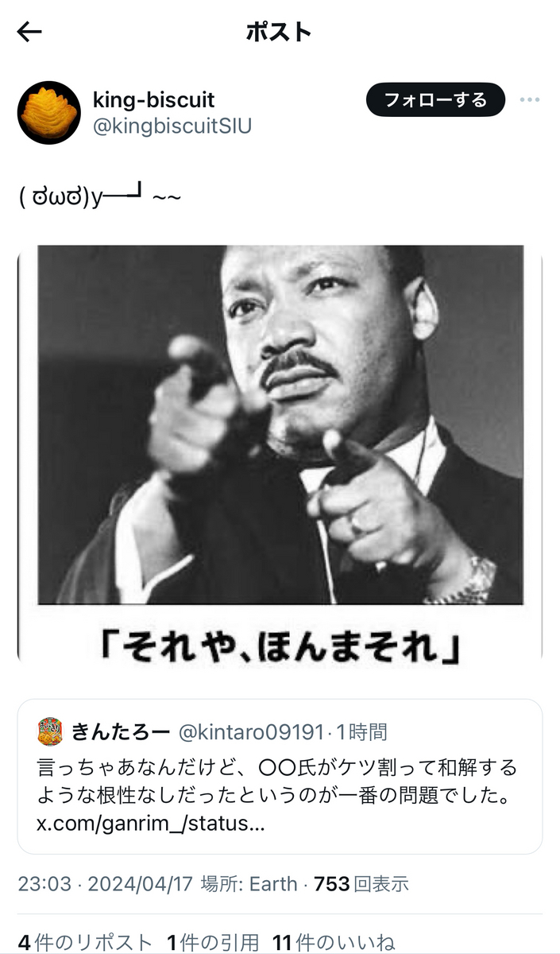Open the @kingbiscuitSIU handle

[172, 126]
